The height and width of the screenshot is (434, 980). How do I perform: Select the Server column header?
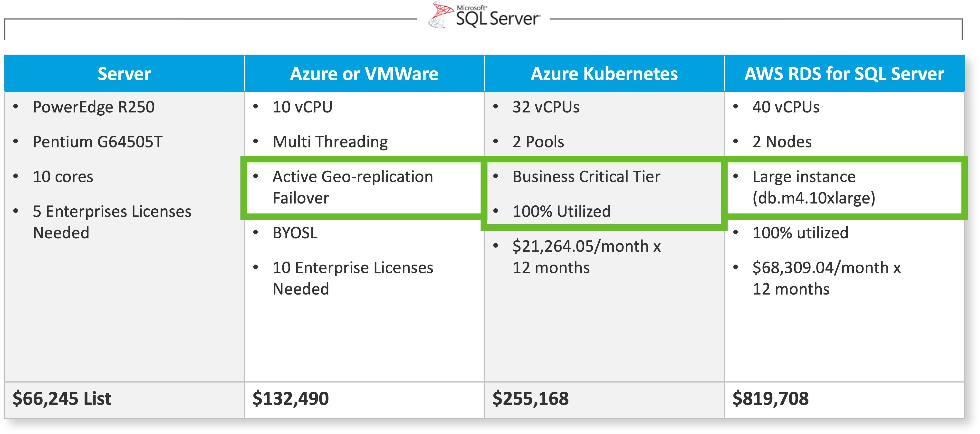(124, 74)
